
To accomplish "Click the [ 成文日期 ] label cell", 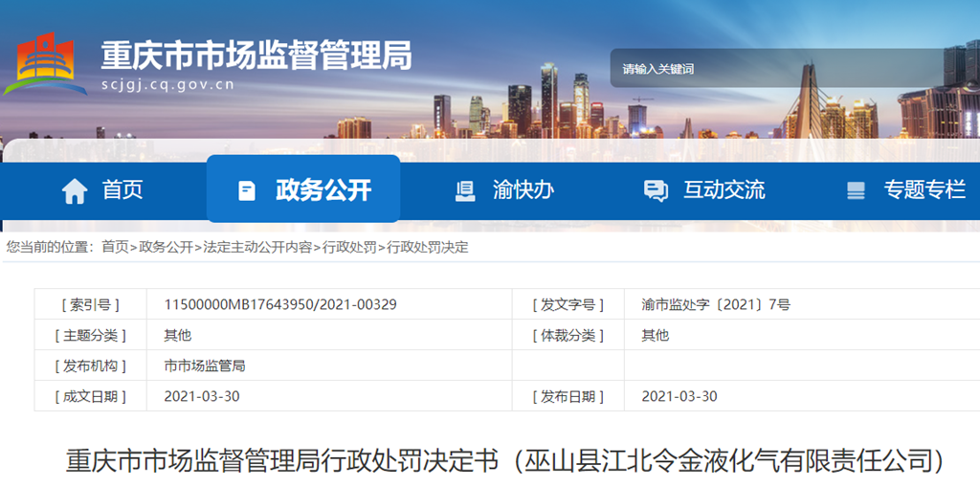I will pyautogui.click(x=91, y=396).
